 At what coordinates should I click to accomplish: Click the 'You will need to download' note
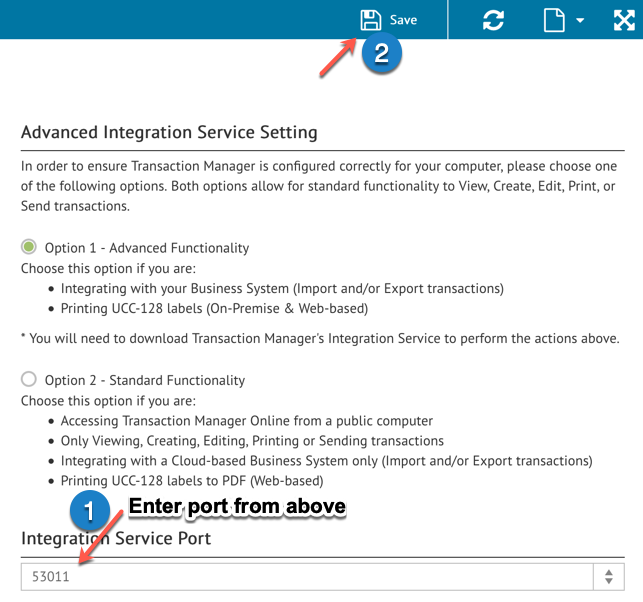click(320, 338)
